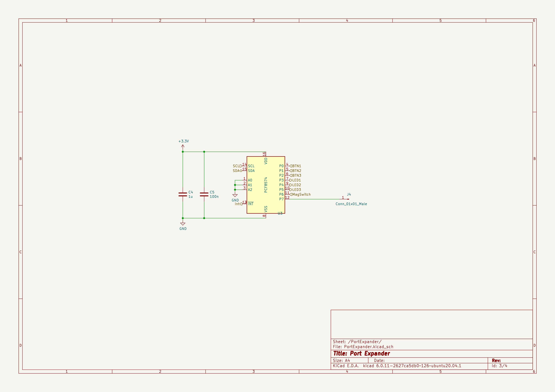This screenshot has width=555, height=392.
Task: Click the Id: 3/4 sheet number
Action: [499, 366]
